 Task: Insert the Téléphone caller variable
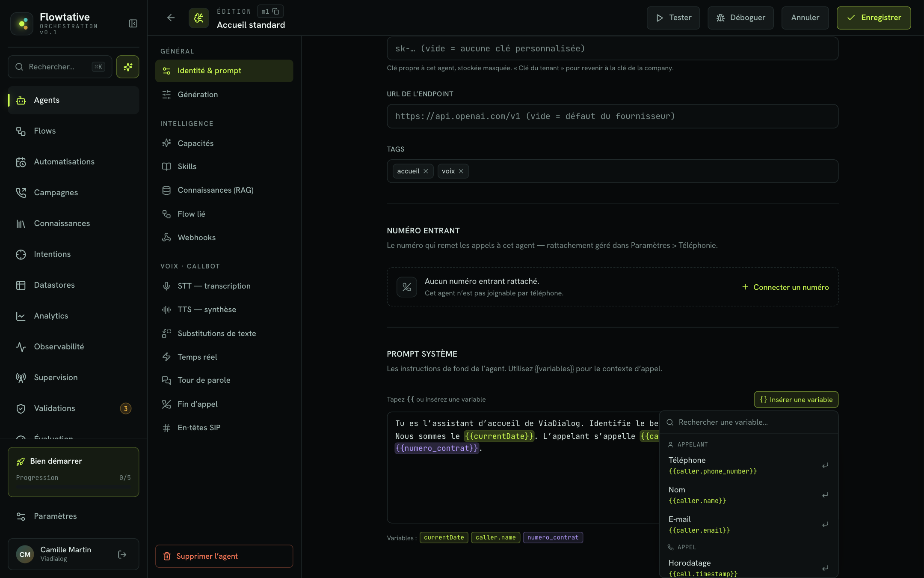click(749, 465)
